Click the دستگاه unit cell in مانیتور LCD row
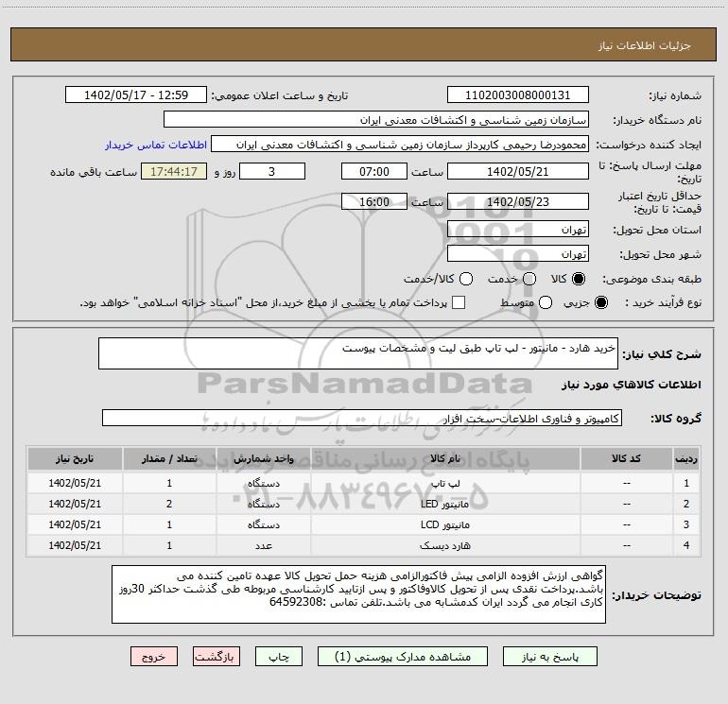Image resolution: width=728 pixels, height=704 pixels. [263, 524]
